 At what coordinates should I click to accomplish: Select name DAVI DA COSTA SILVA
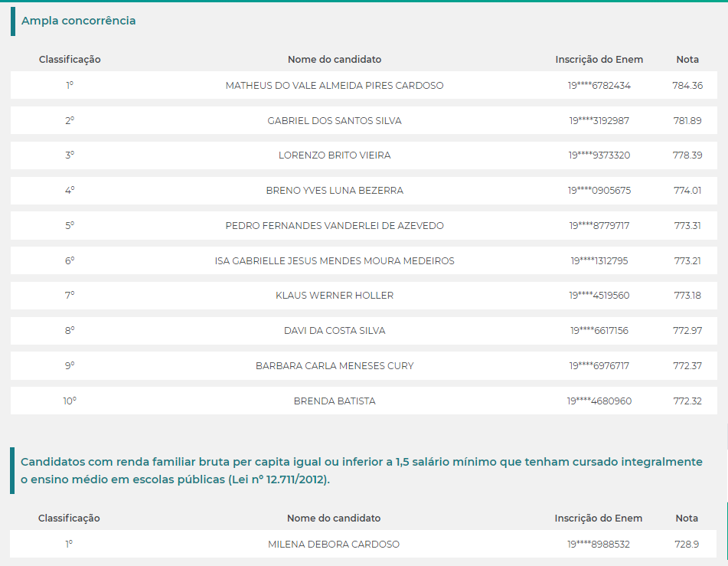point(335,331)
